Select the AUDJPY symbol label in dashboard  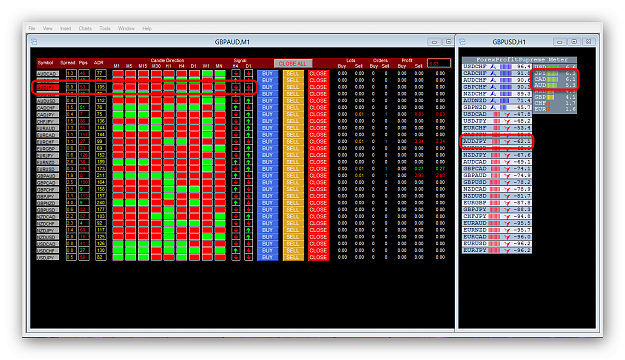click(x=47, y=87)
